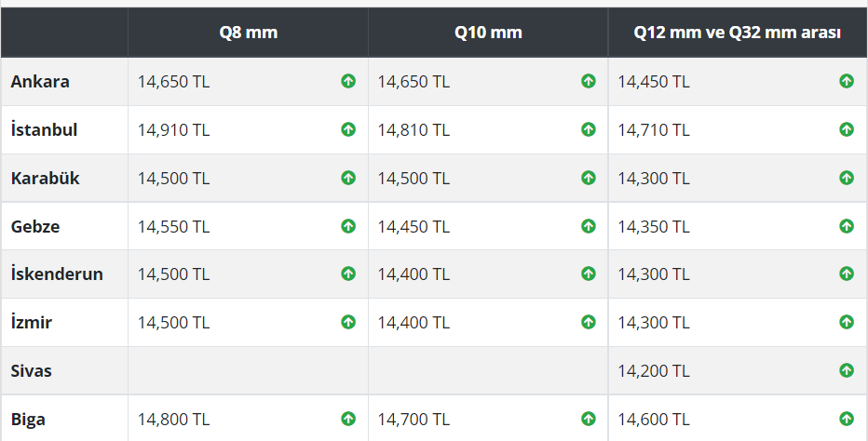Click the up arrow next to Gebze Q8 price

[348, 226]
